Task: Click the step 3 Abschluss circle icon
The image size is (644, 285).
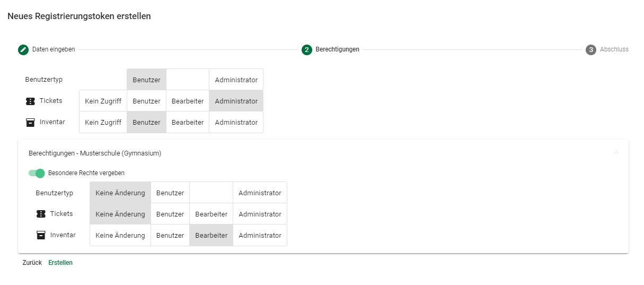Action: pos(590,50)
